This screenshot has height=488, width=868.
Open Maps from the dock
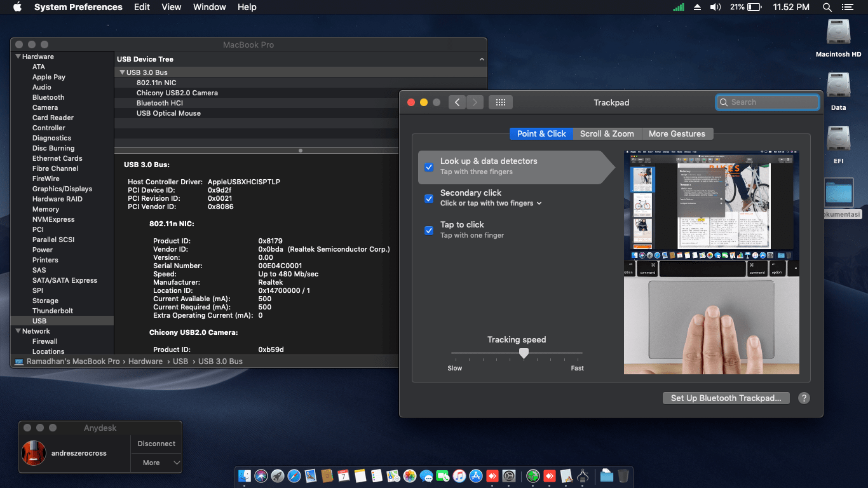coord(393,475)
